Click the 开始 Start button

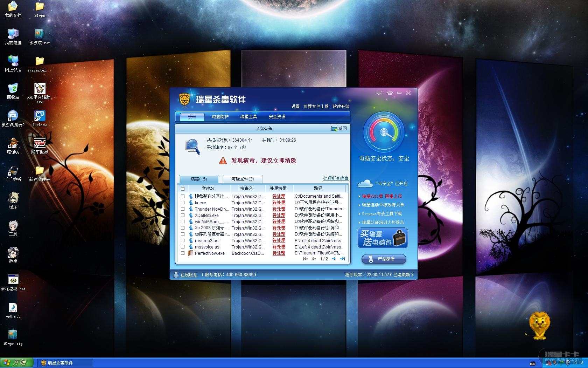click(x=17, y=363)
